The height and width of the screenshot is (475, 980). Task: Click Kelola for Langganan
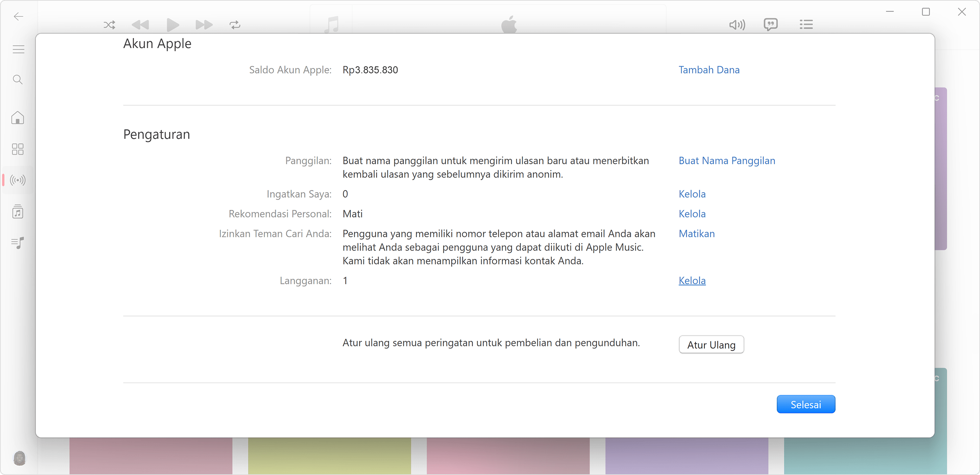pyautogui.click(x=692, y=281)
